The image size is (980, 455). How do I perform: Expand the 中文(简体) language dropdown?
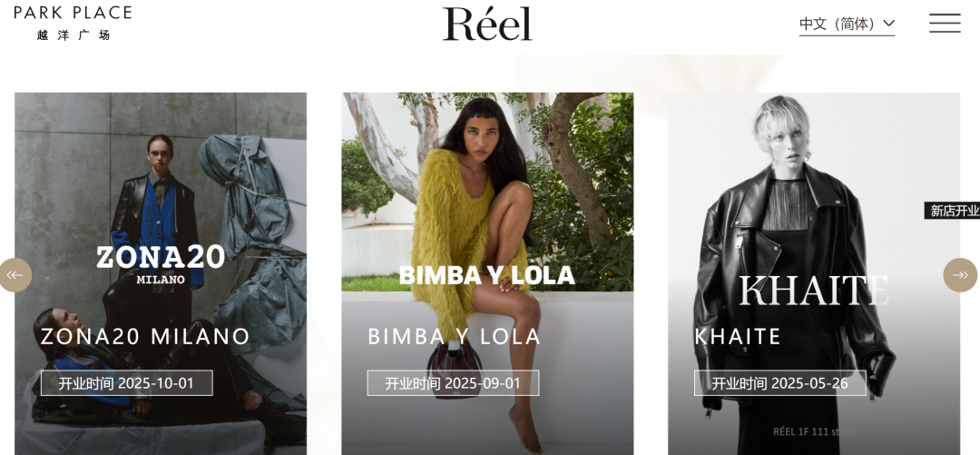[847, 25]
